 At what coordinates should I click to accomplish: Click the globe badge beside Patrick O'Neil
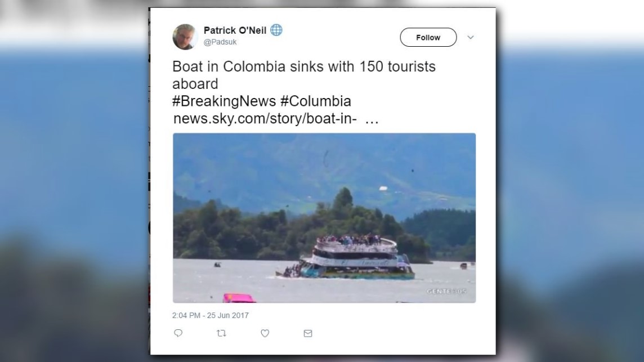click(276, 30)
